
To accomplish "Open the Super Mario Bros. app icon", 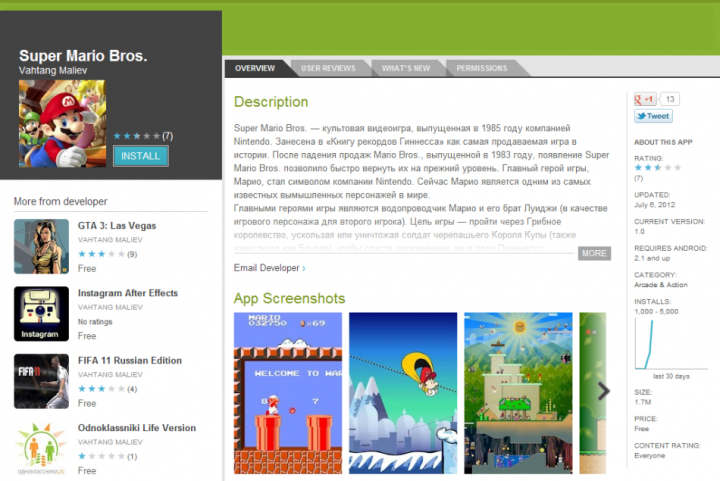I will [x=62, y=123].
